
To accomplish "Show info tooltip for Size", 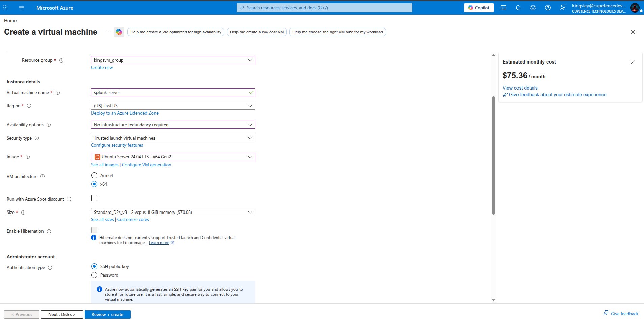I will [23, 213].
